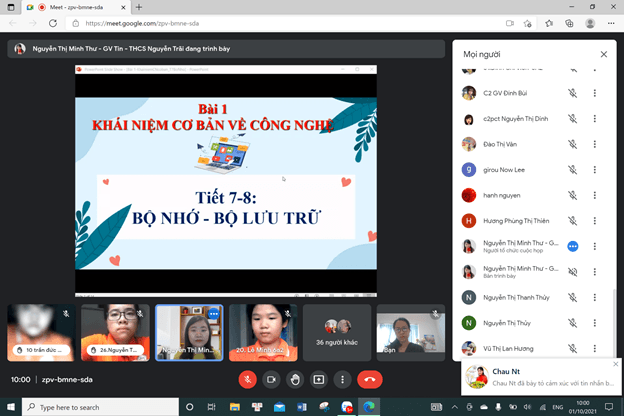Refresh the Meet page
The image size is (624, 416).
(53, 23)
